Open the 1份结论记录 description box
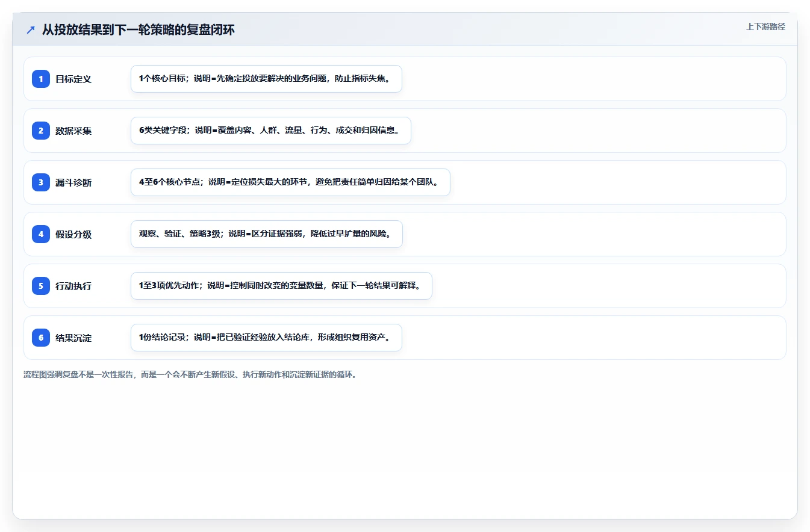This screenshot has width=810, height=532. point(266,338)
